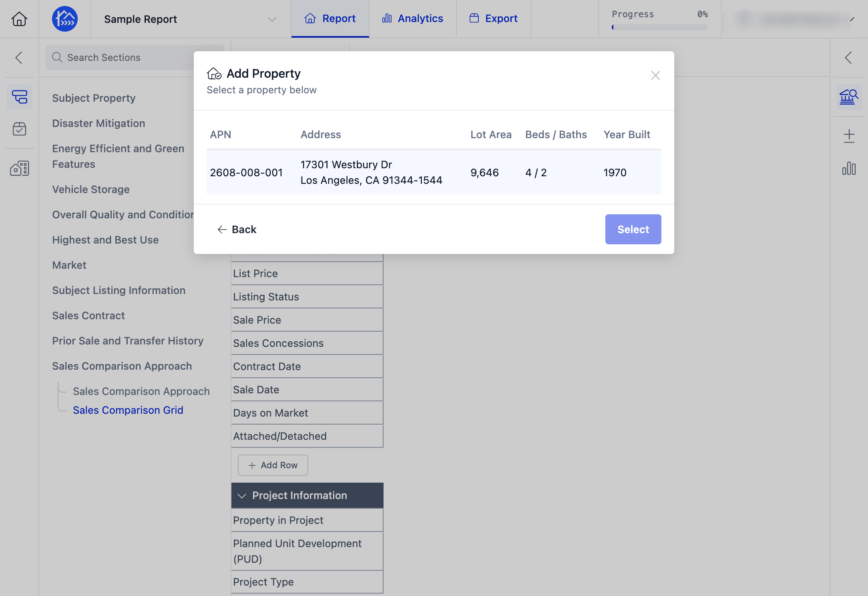Collapse the left sidebar with the arrow
Viewport: 868px width, 596px height.
coord(19,58)
